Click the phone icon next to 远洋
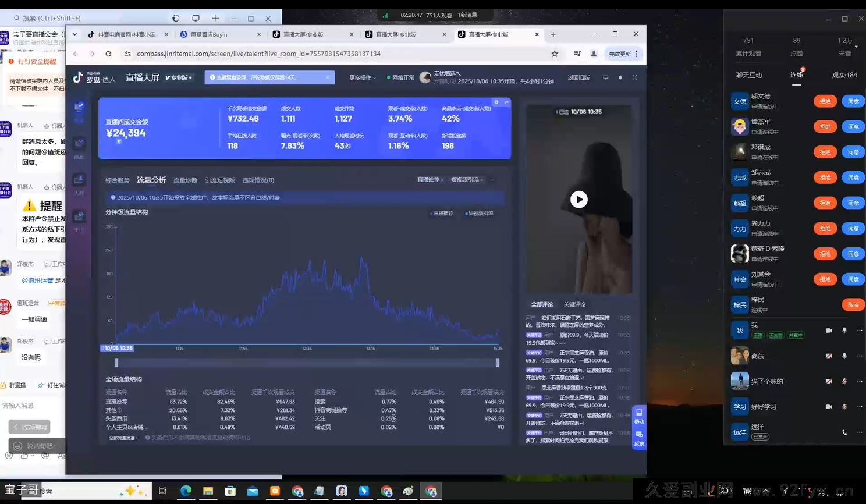Screen dimensions: 866x504 click(844, 432)
